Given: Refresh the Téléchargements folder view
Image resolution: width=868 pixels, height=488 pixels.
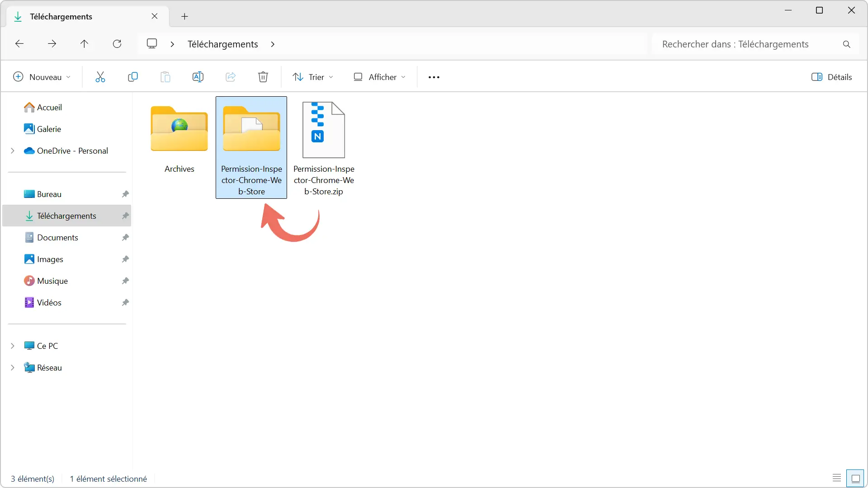Looking at the screenshot, I should click(117, 44).
